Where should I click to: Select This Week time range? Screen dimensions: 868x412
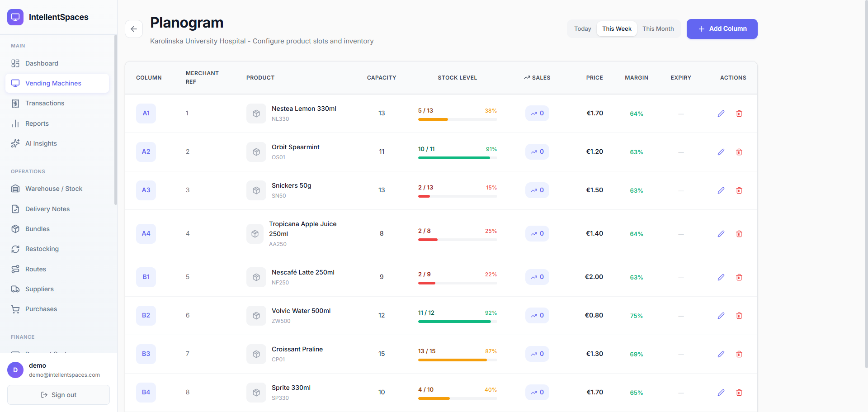coord(617,29)
